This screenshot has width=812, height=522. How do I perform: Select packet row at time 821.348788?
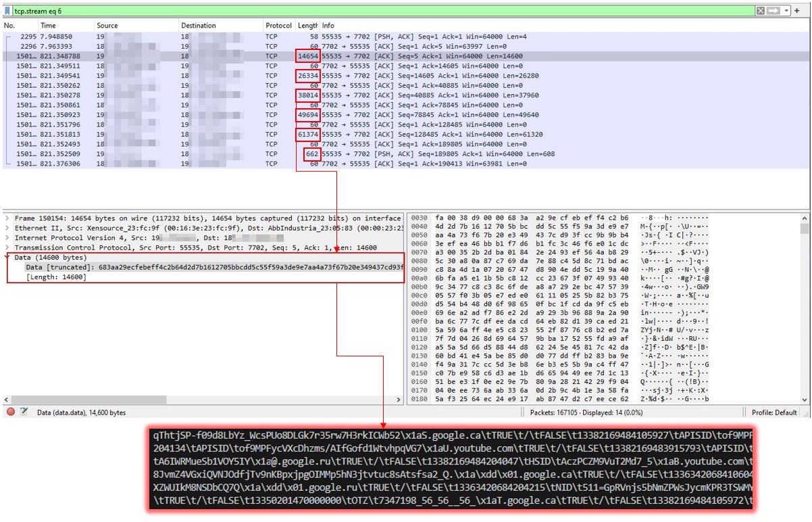tap(405, 55)
